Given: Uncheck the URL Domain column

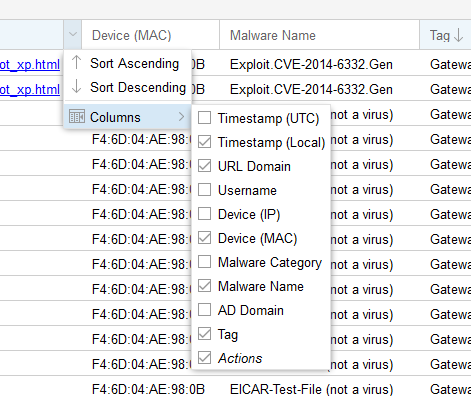Looking at the screenshot, I should [x=204, y=166].
